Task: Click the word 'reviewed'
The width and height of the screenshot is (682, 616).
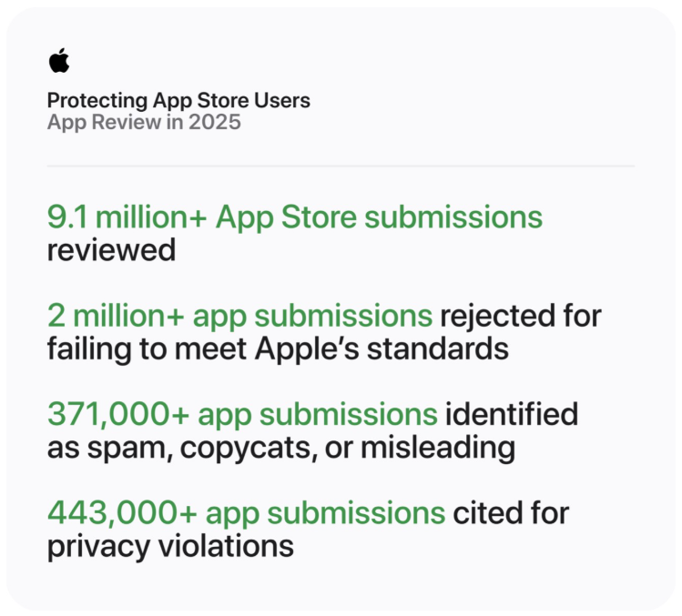Action: [x=111, y=250]
